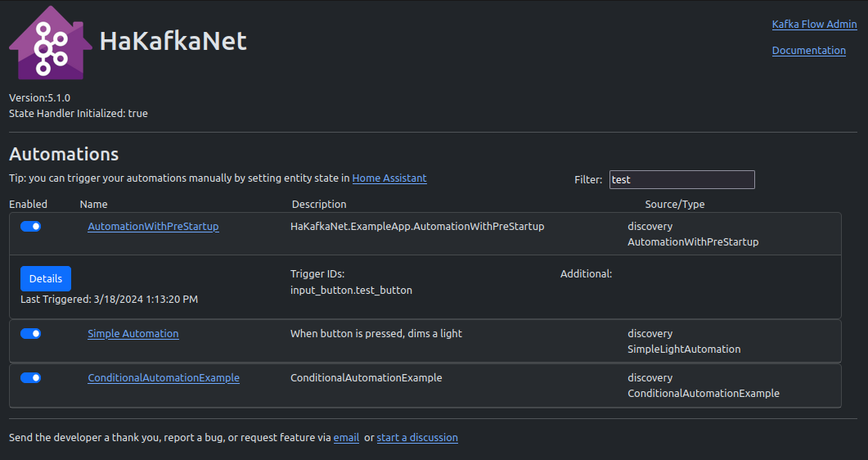The image size is (868, 460).
Task: Click the ConditionalAutomationExample description cell text
Action: click(x=367, y=378)
